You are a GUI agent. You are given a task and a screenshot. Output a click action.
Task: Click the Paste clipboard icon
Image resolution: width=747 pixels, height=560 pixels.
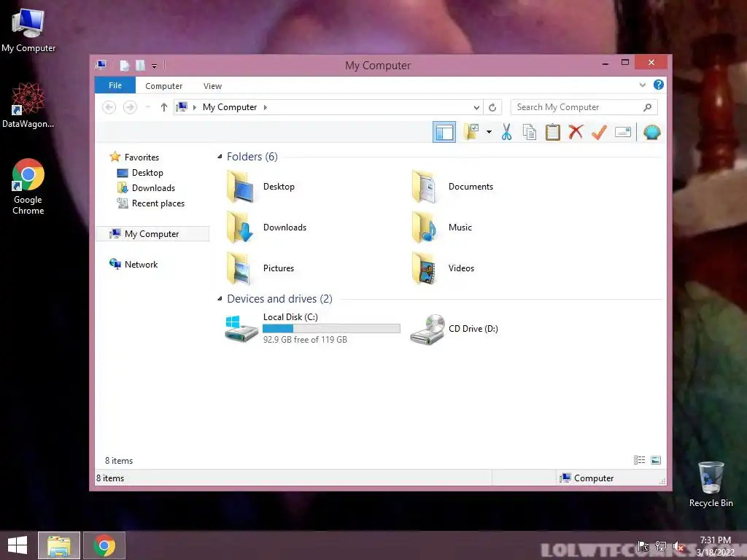[x=553, y=132]
